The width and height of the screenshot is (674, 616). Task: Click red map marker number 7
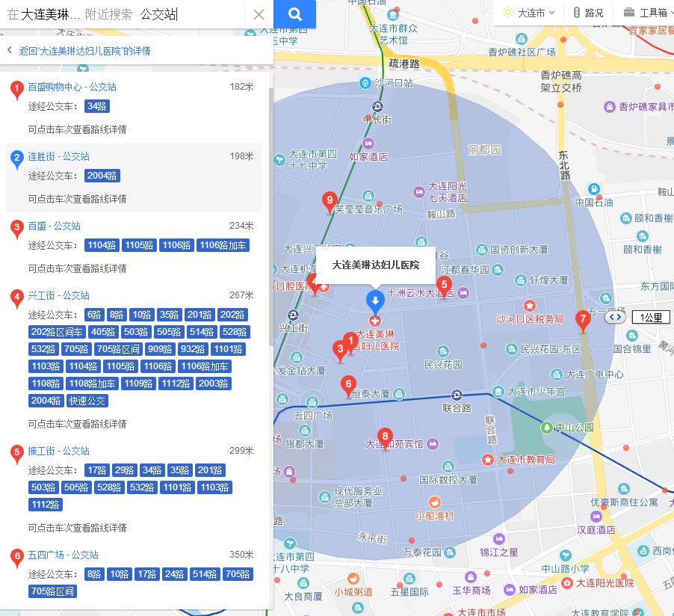[x=583, y=319]
